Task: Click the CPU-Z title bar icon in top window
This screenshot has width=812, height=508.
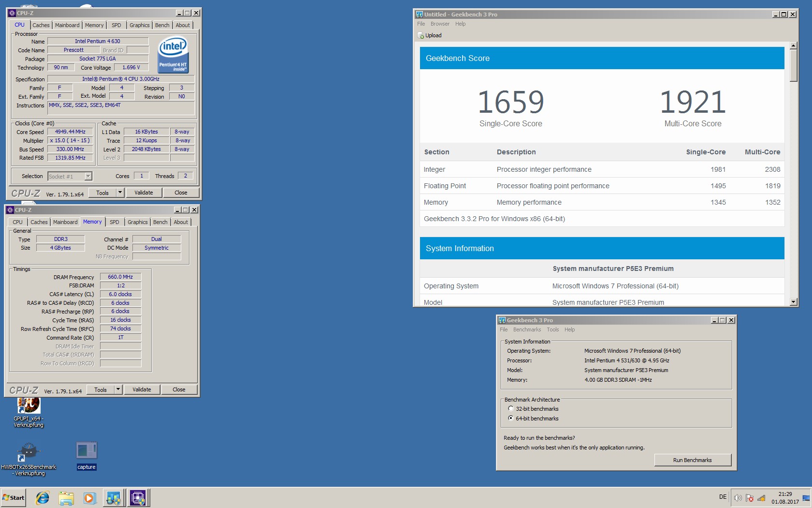Action: [x=13, y=13]
